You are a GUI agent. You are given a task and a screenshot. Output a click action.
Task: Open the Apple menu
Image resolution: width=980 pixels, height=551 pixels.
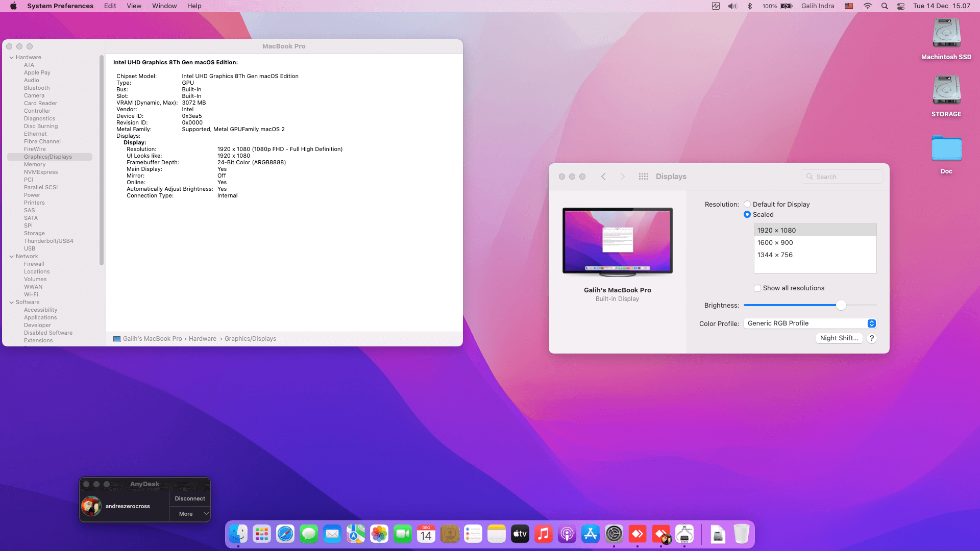coord(13,6)
